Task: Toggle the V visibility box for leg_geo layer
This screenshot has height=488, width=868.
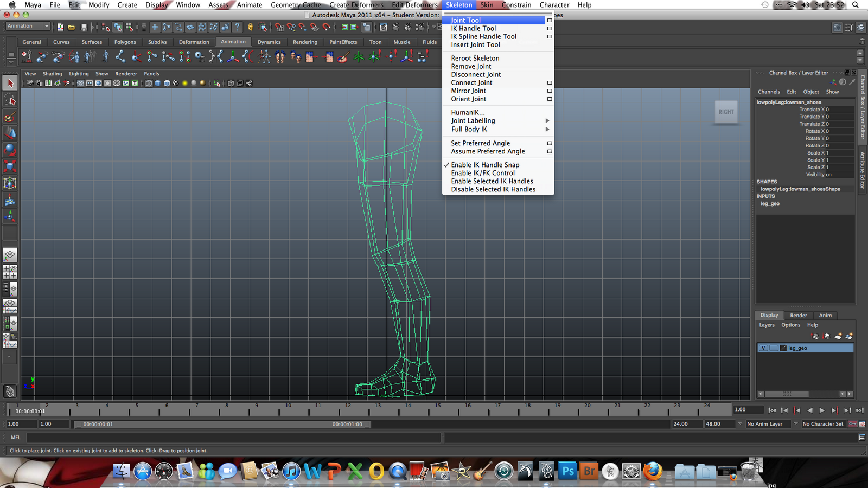Action: (x=763, y=348)
